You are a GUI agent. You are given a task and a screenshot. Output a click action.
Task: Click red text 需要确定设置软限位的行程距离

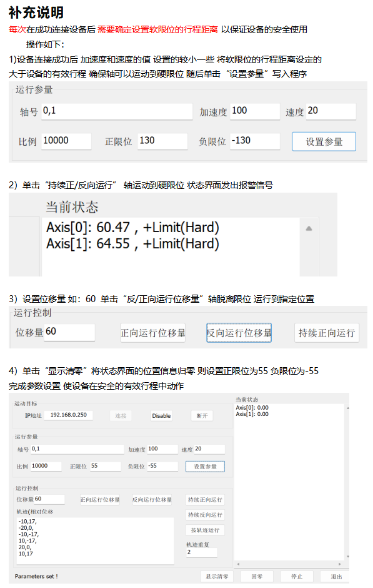[x=157, y=29]
